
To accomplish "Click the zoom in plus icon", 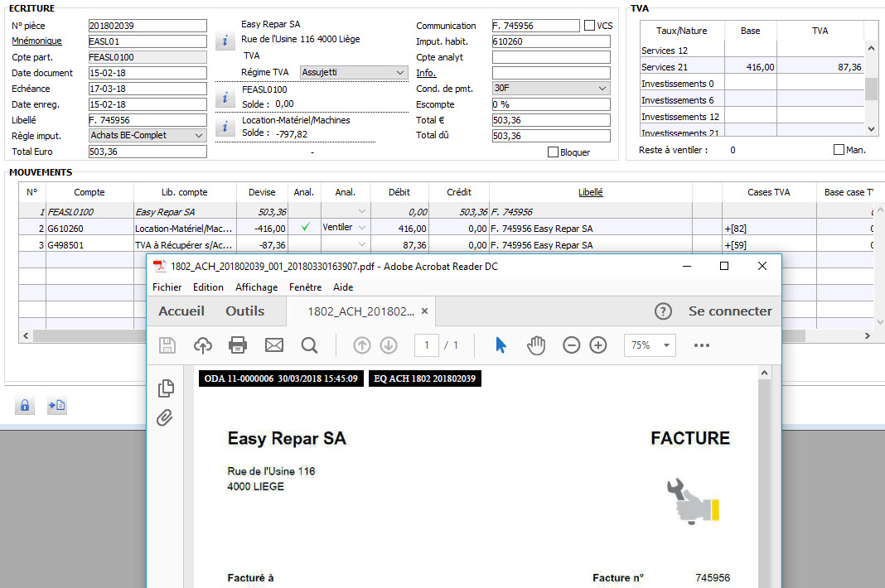I will (598, 345).
